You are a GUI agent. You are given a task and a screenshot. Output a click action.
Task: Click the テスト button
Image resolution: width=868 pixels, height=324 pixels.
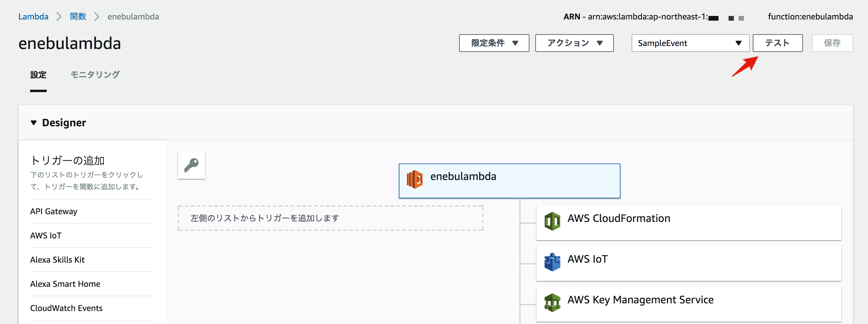(x=777, y=43)
